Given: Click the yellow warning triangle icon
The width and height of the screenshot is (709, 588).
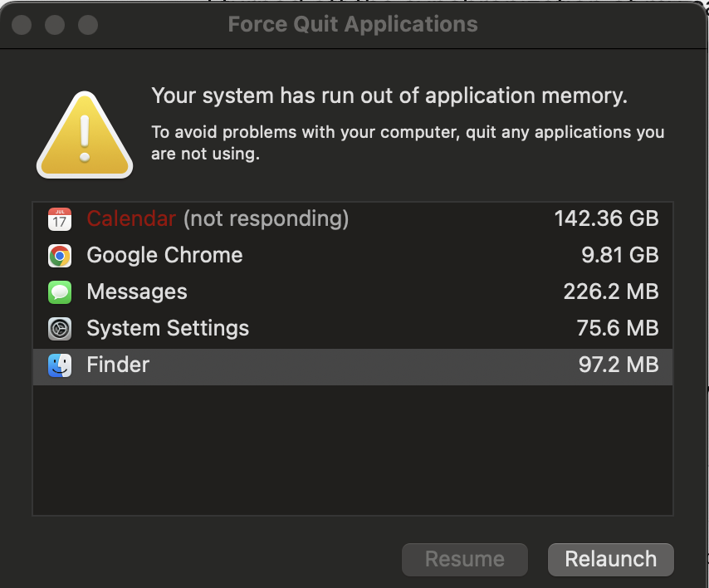Looking at the screenshot, I should tap(85, 135).
